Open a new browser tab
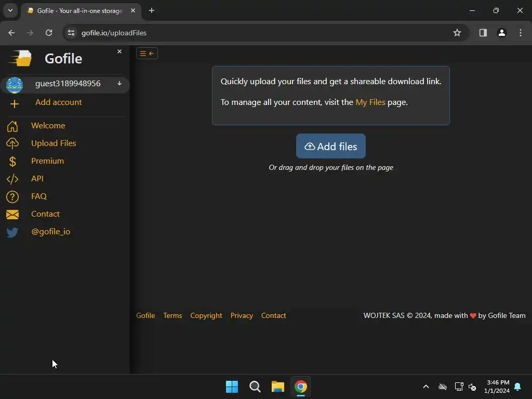Viewport: 532px width, 399px height. click(x=152, y=11)
